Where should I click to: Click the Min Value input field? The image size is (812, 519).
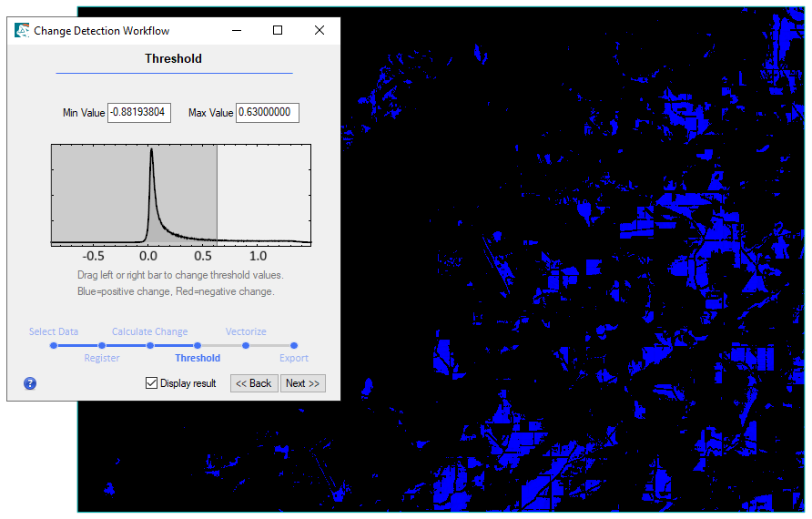(139, 113)
